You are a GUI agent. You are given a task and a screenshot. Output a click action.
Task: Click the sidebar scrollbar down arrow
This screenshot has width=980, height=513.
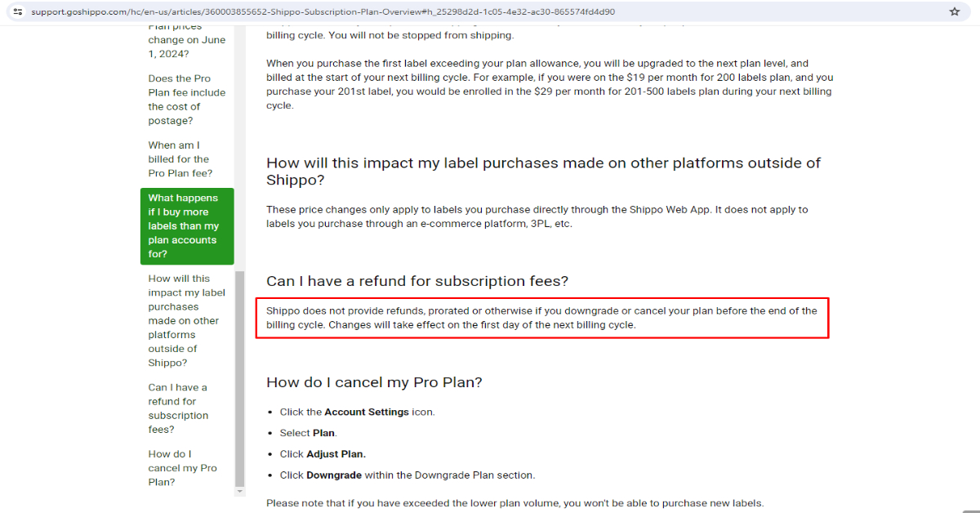(239, 492)
